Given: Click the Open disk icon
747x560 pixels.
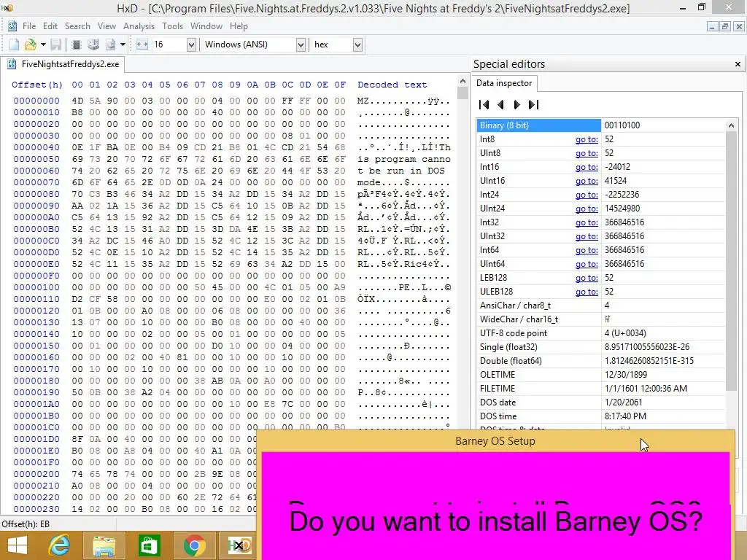Looking at the screenshot, I should [93, 44].
